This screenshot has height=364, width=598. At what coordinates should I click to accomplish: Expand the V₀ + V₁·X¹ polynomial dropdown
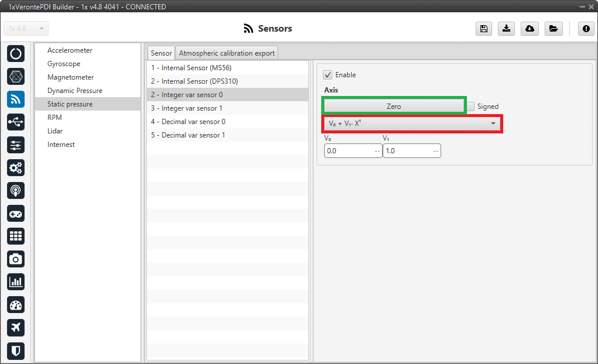[412, 123]
